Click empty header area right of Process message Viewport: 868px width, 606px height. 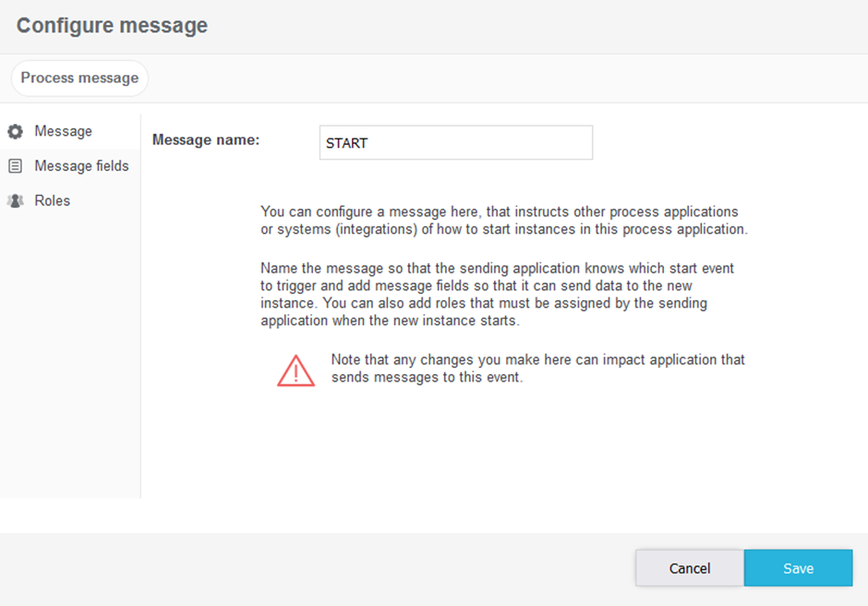click(x=508, y=79)
